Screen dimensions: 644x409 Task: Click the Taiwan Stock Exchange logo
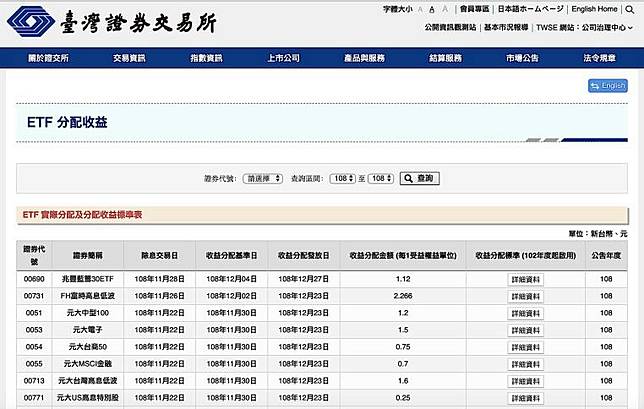(x=112, y=22)
